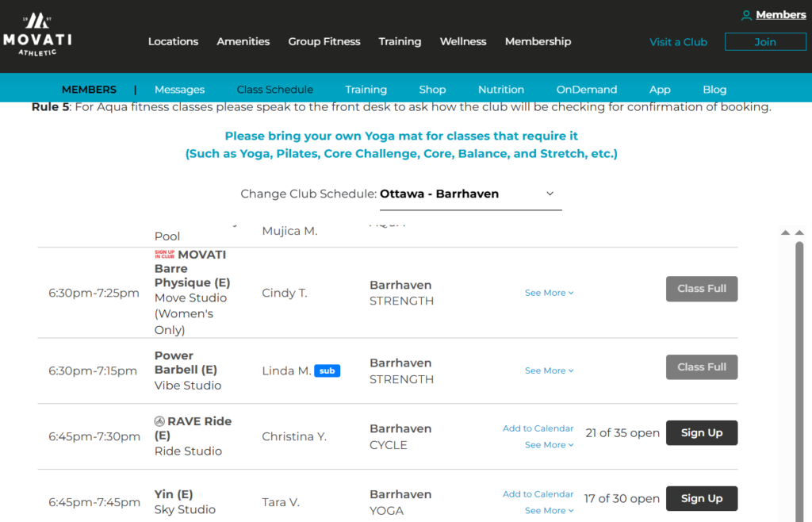The width and height of the screenshot is (812, 522).
Task: Click the 6:30pm-7:25pm time cell
Action: click(94, 293)
